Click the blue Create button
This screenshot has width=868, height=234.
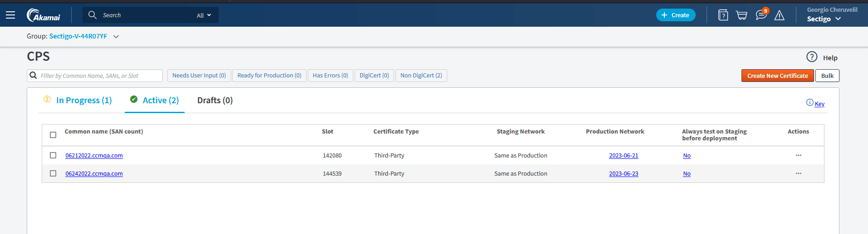coord(676,15)
